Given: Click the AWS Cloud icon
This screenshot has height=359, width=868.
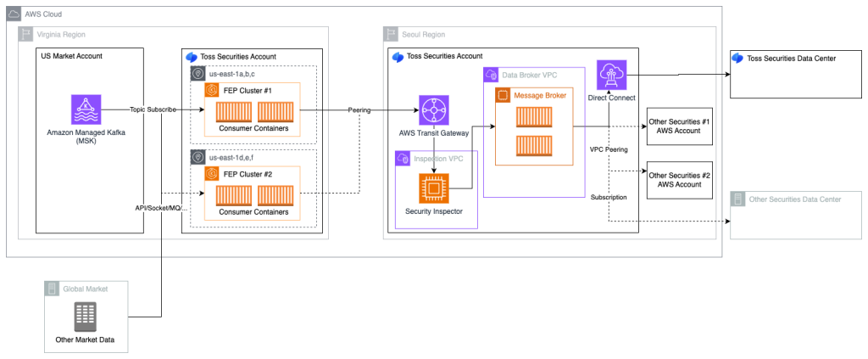Looking at the screenshot, I should pyautogui.click(x=14, y=14).
